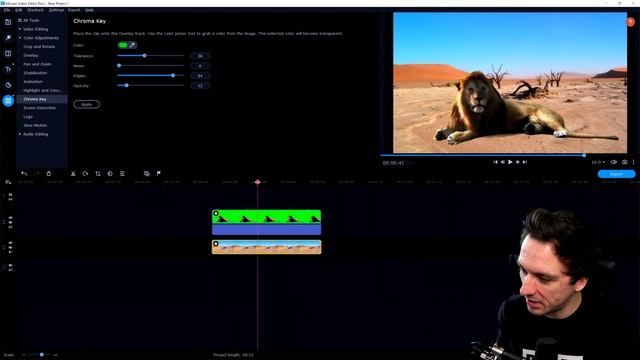Open the Playback menu
The height and width of the screenshot is (360, 640).
[x=36, y=10]
